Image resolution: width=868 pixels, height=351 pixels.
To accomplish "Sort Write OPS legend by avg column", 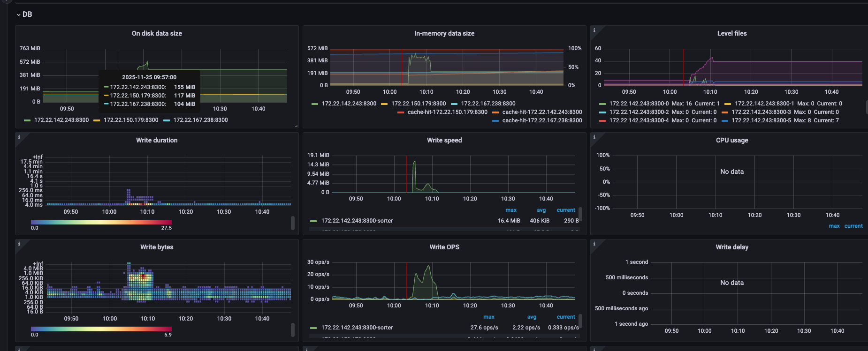I will pyautogui.click(x=531, y=317).
